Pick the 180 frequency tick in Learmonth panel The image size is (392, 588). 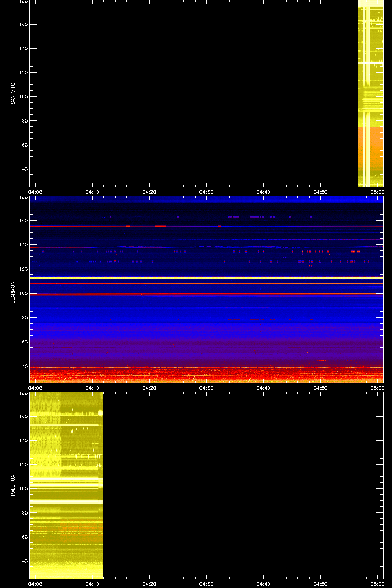[23, 197]
